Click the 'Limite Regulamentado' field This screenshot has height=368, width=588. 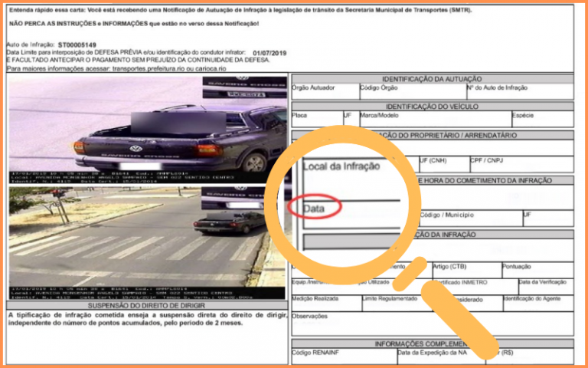coord(397,303)
